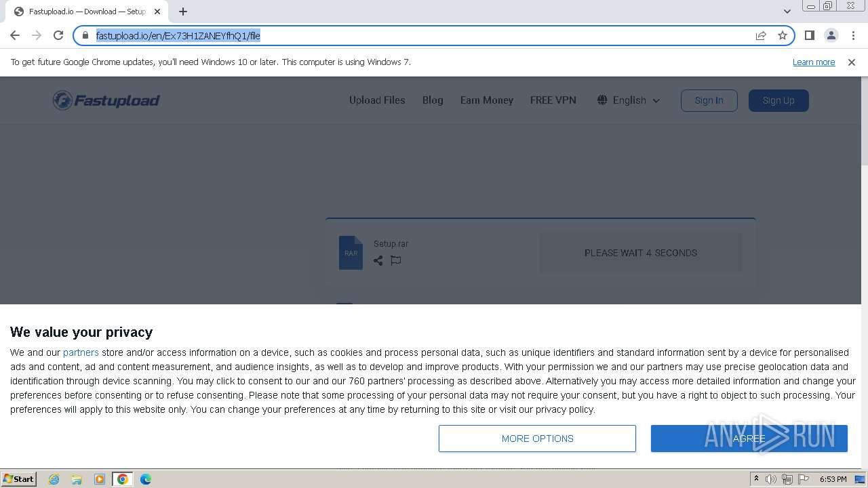Show hidden tray icons arrow
The width and height of the screenshot is (868, 488).
(x=756, y=479)
